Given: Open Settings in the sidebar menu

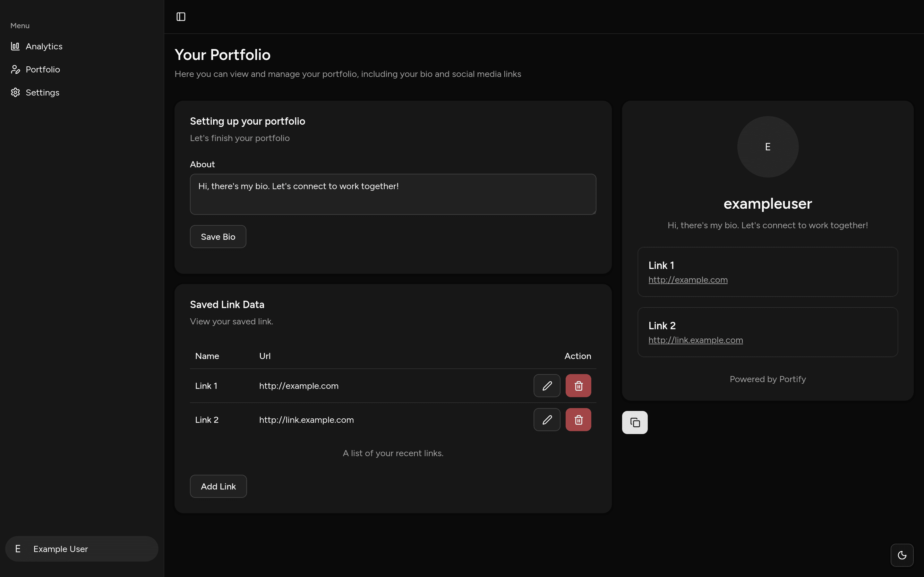Looking at the screenshot, I should 42,92.
